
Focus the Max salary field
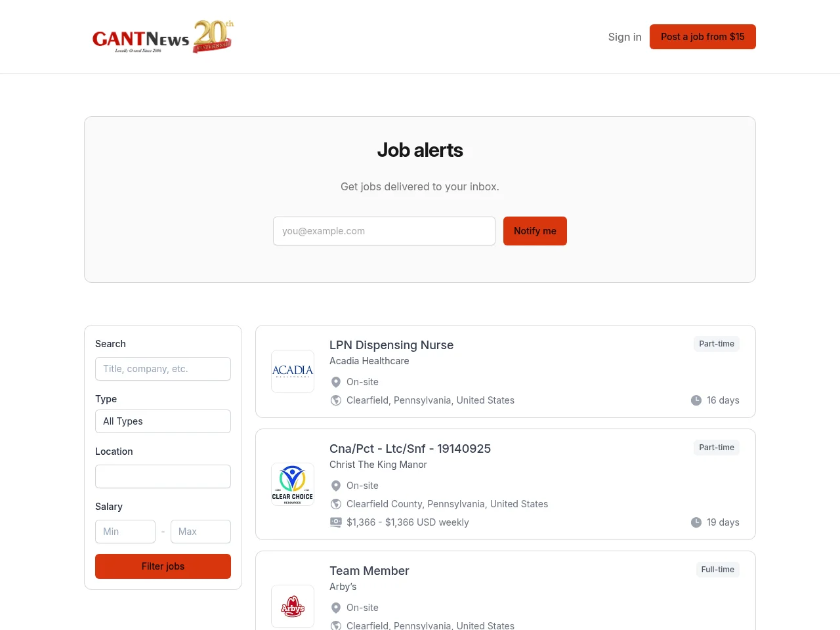pos(201,532)
